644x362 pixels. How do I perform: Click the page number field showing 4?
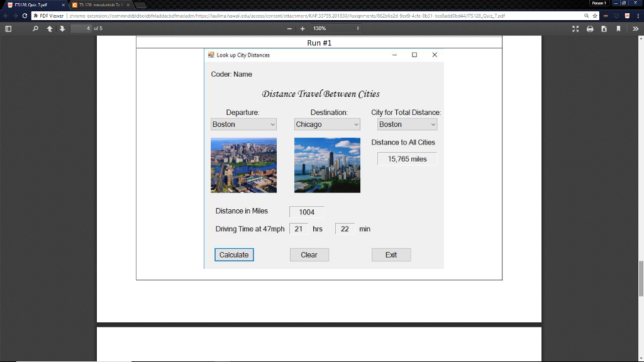click(x=82, y=28)
